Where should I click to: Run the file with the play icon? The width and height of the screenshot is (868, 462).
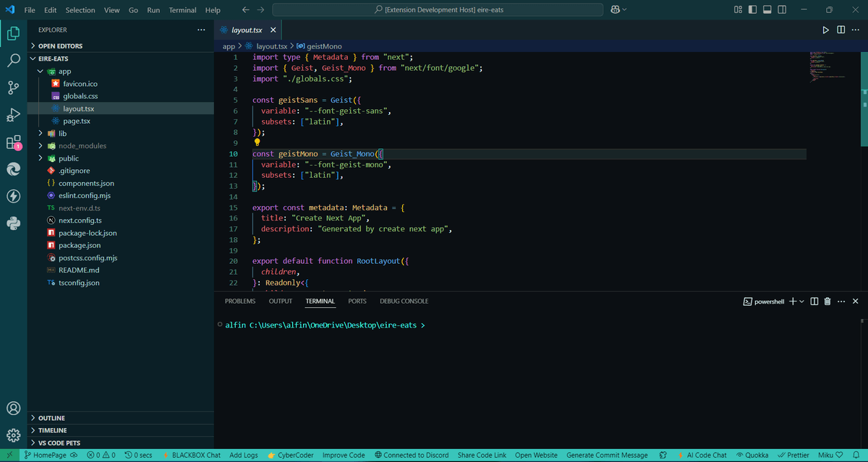826,30
